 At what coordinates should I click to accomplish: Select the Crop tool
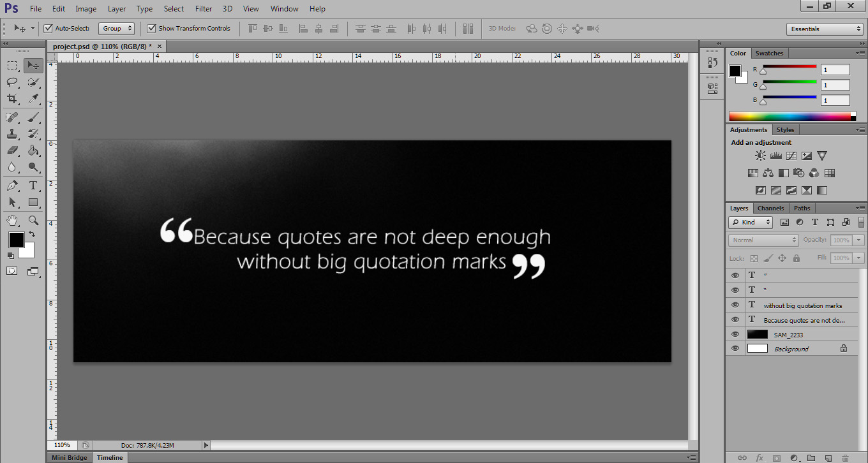tap(11, 99)
